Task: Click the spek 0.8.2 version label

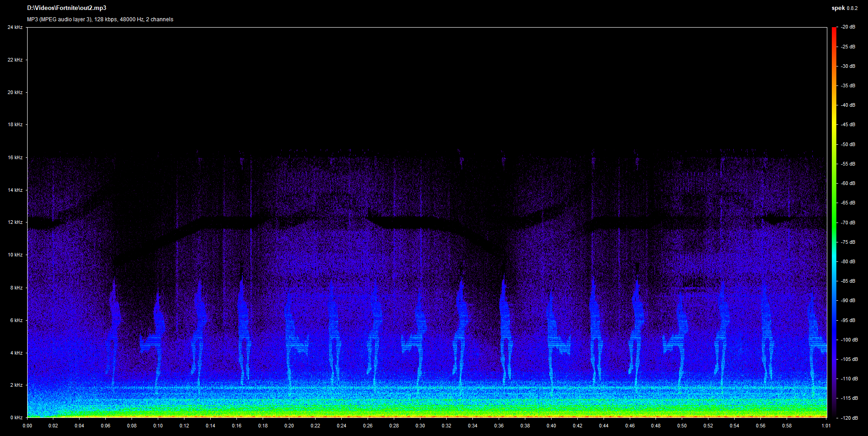Action: click(x=844, y=8)
